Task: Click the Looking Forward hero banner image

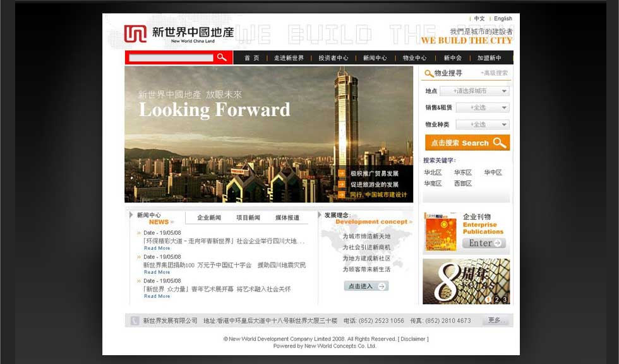Action: 269,134
